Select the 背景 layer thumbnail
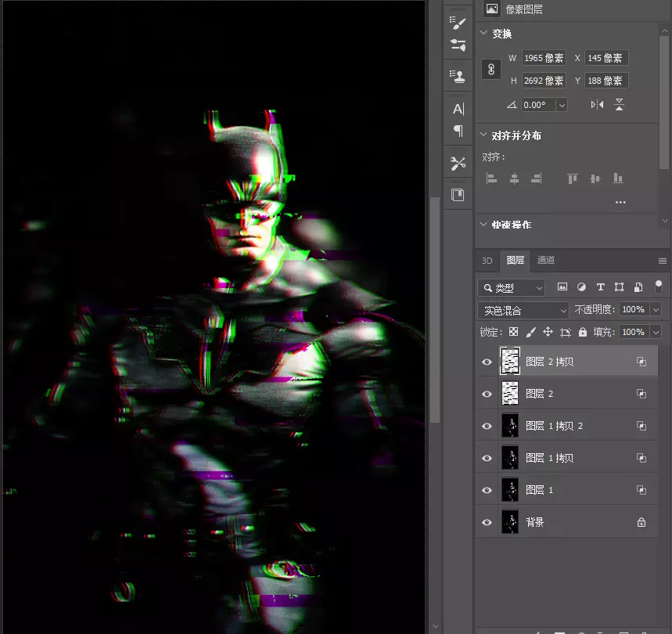Viewport: 672px width, 634px height. pyautogui.click(x=510, y=522)
